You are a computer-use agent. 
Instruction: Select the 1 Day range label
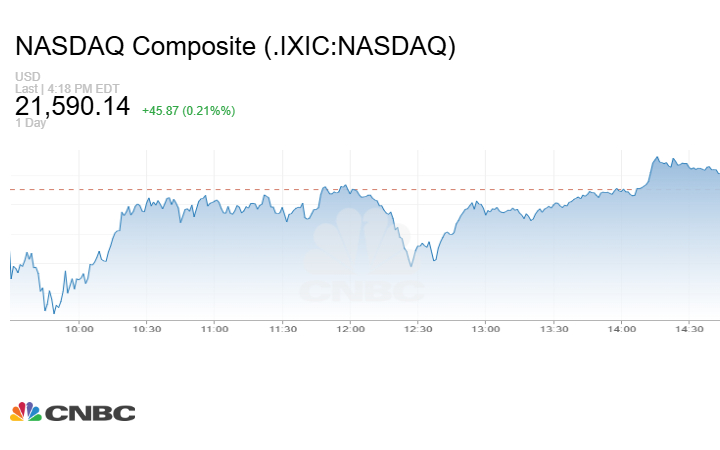click(31, 123)
